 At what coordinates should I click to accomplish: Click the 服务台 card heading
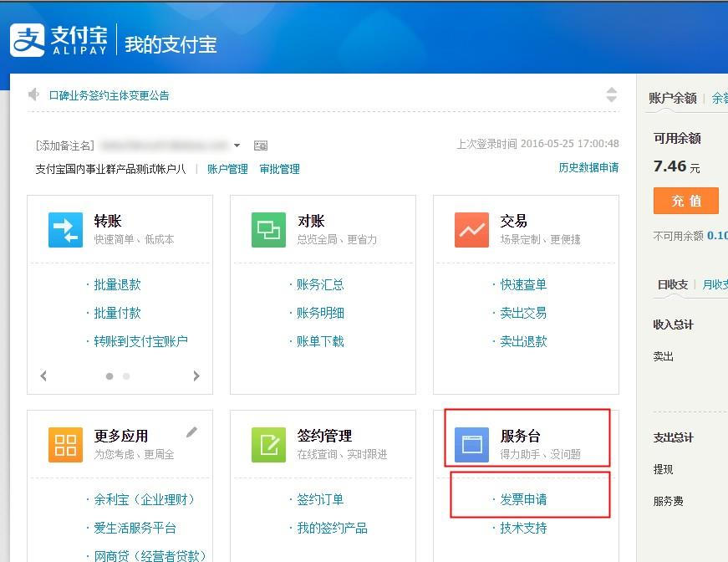pyautogui.click(x=521, y=436)
